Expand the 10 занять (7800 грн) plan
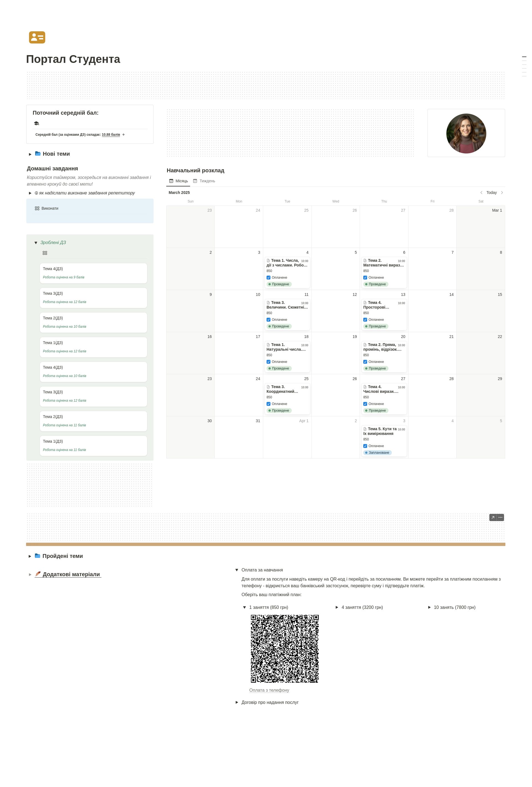Viewport: 532px width, 787px height. click(429, 607)
